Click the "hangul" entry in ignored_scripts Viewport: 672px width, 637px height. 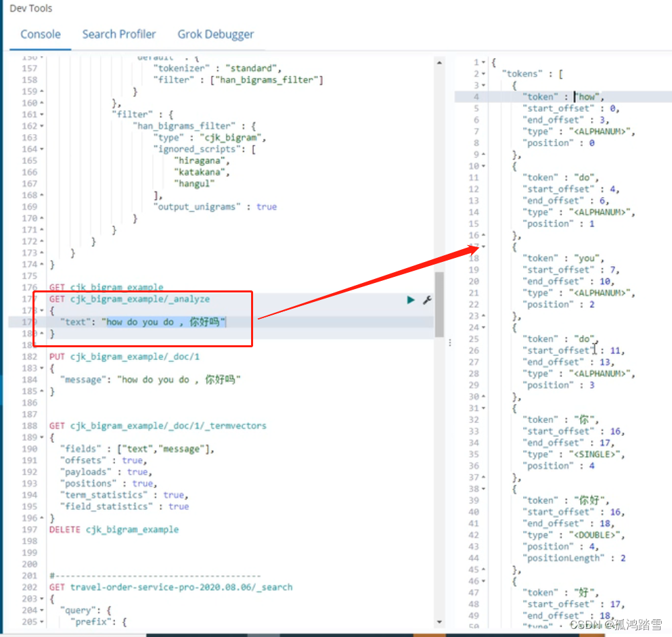(194, 184)
